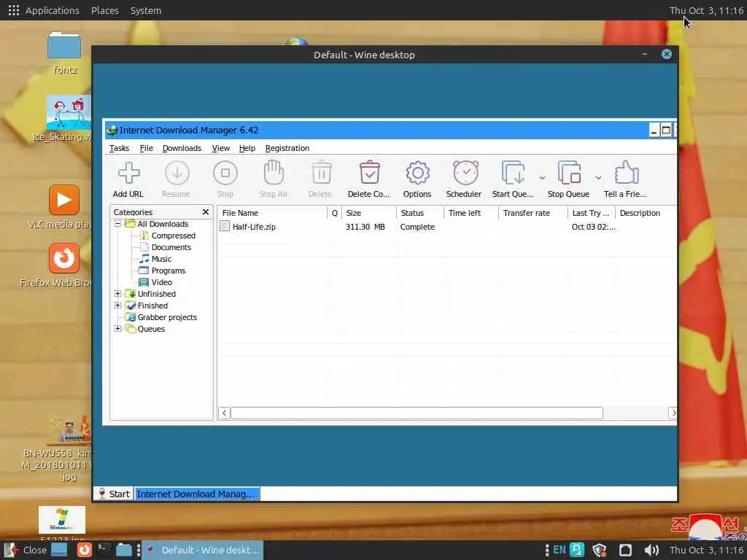
Task: Open Start Queue dropdown arrow
Action: [542, 178]
